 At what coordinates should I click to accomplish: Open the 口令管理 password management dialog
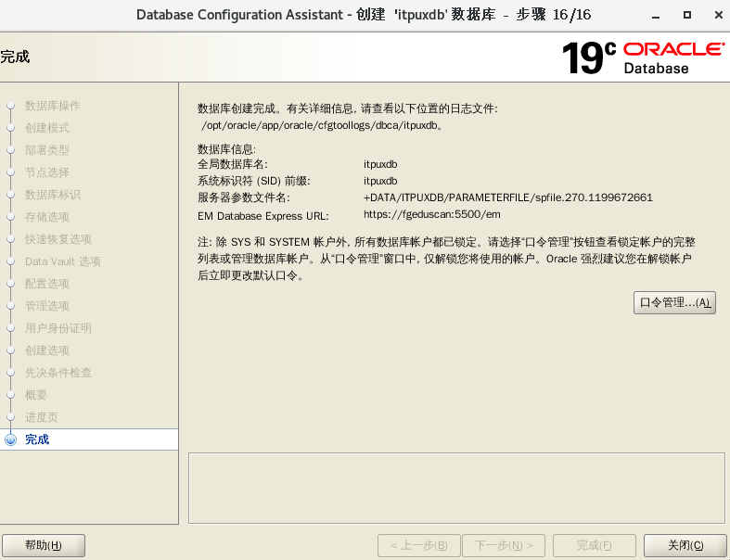click(674, 302)
